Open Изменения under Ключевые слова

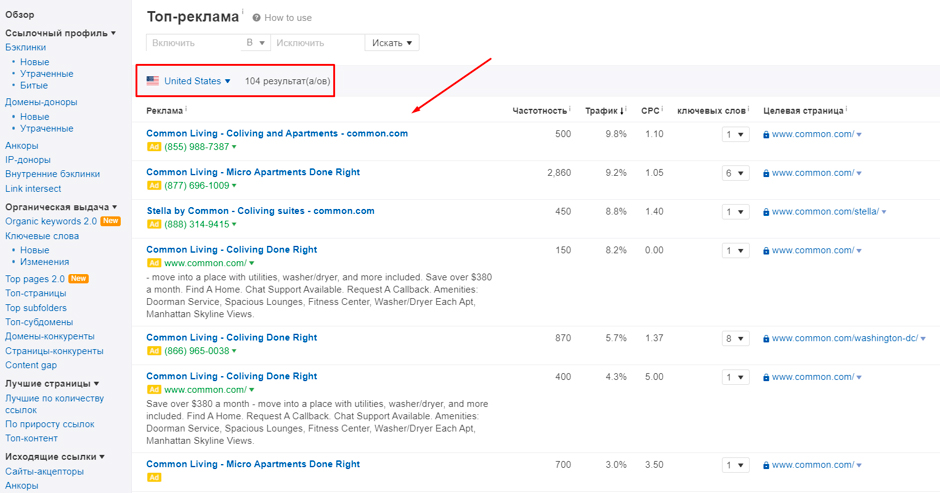[x=44, y=262]
